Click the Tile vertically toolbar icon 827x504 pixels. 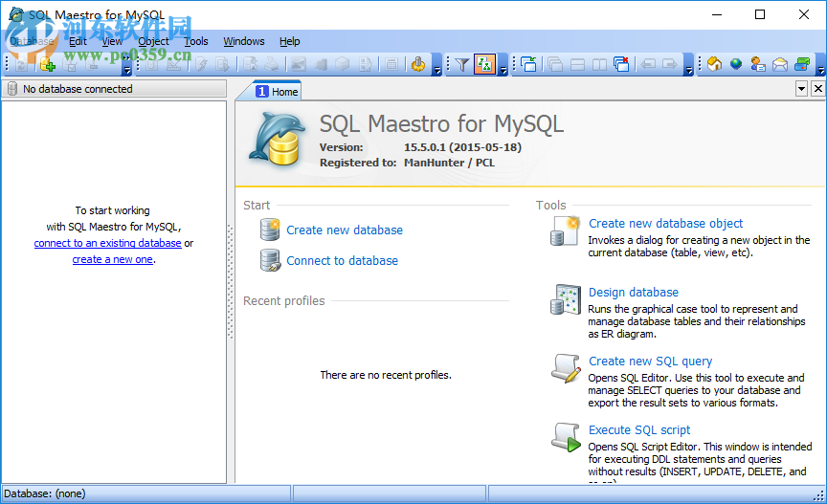(x=600, y=64)
